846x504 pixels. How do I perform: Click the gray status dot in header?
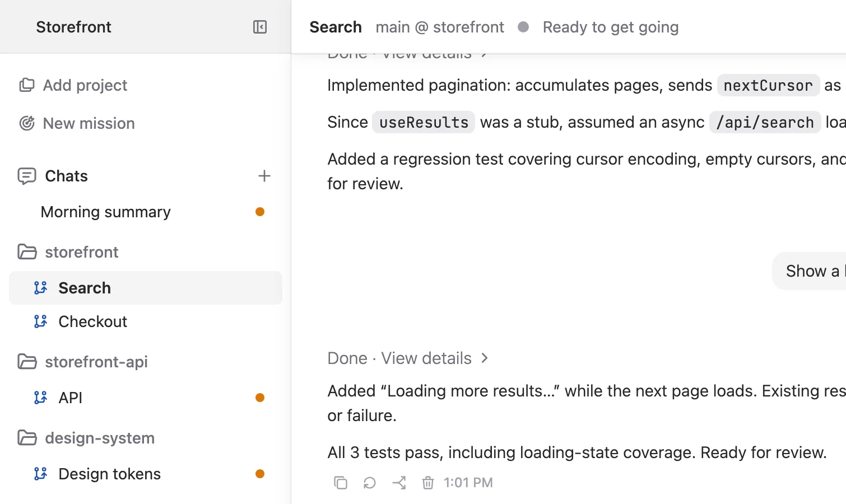coord(523,27)
